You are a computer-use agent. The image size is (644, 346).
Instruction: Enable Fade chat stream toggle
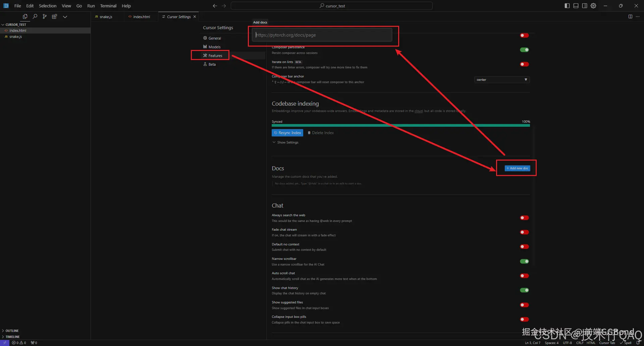[524, 232]
